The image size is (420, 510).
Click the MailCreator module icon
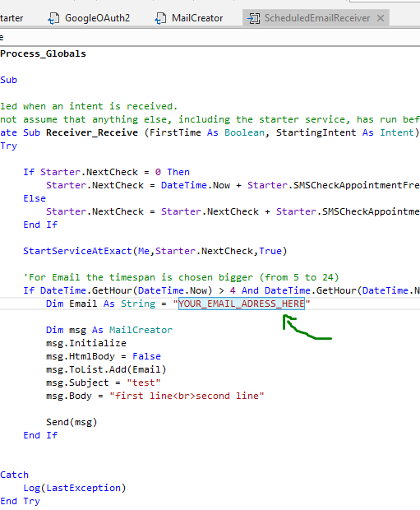(160, 18)
